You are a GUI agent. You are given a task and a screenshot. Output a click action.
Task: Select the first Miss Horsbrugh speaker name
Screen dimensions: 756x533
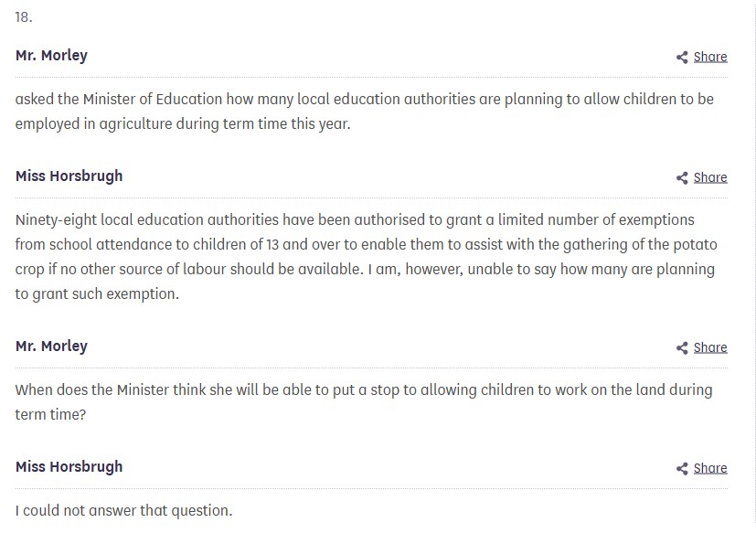(x=69, y=176)
